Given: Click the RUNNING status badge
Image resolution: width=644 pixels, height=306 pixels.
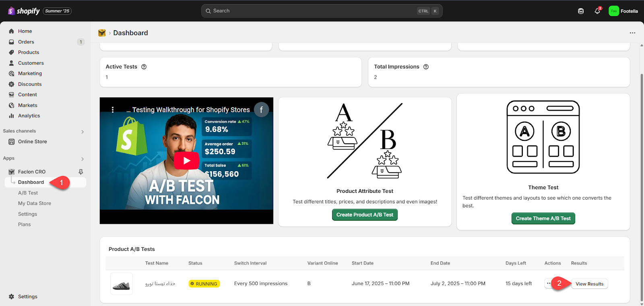Looking at the screenshot, I should coord(204,284).
